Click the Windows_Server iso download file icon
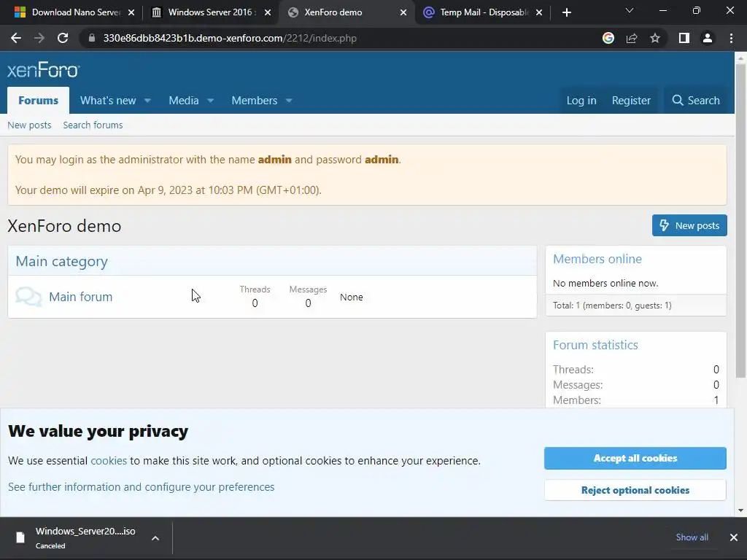The width and height of the screenshot is (747, 560). tap(20, 537)
